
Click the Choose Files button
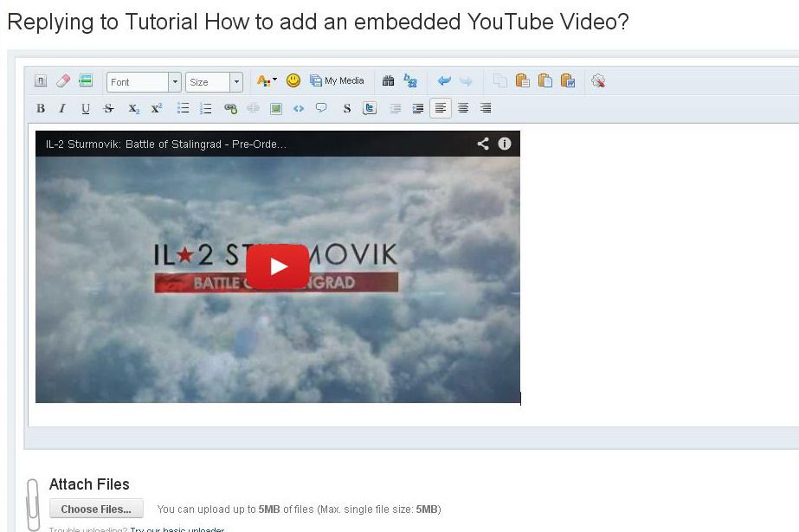pos(96,509)
